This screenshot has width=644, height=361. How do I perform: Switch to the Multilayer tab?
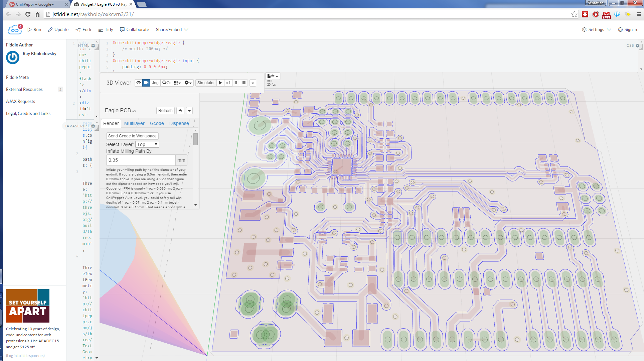(x=134, y=123)
